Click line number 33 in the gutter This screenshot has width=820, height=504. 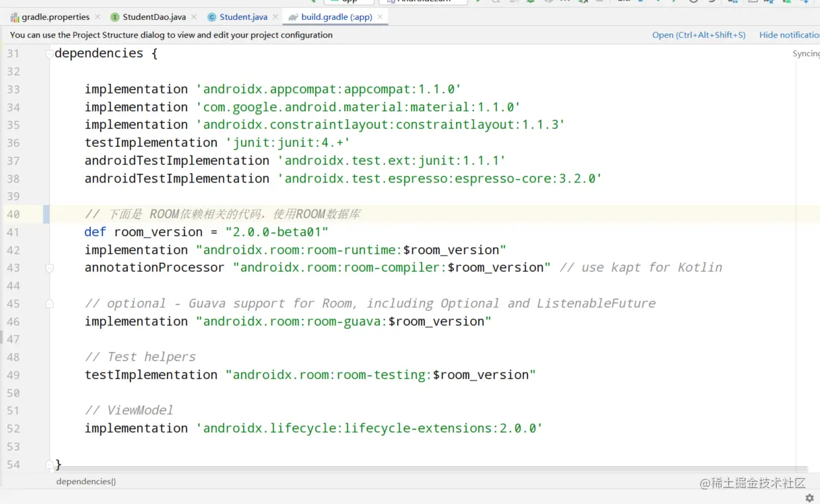[13, 89]
